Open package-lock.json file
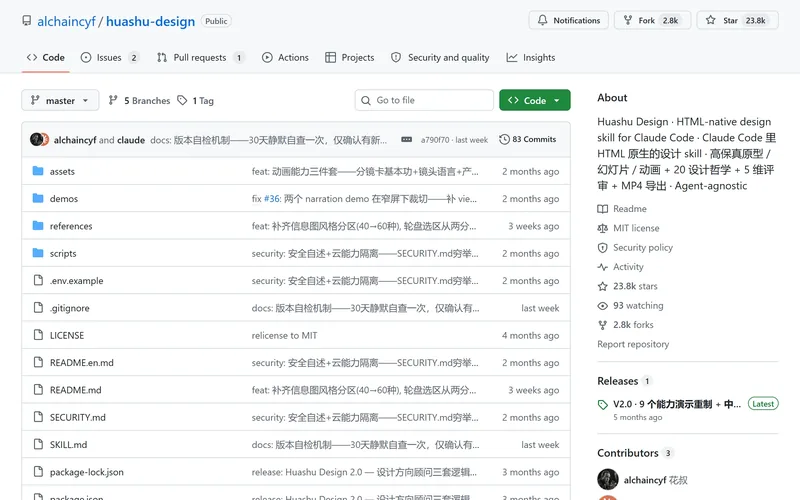The image size is (800, 500). tap(87, 472)
